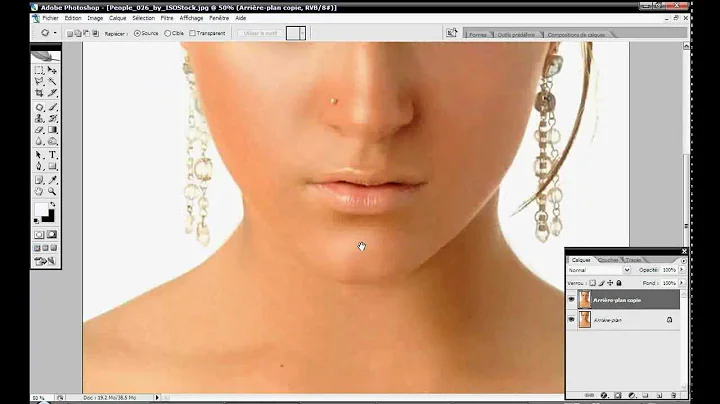Toggle lock image pixels brush icon
The height and width of the screenshot is (404, 720).
click(602, 283)
